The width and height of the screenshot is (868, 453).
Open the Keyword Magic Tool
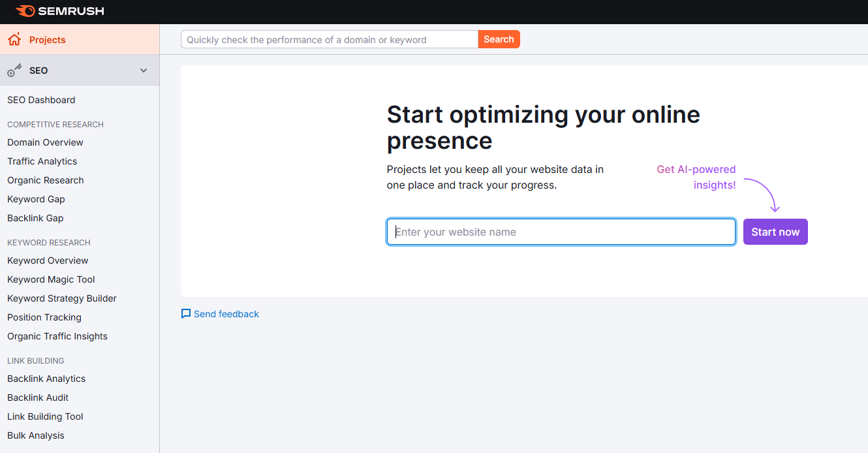pos(51,279)
